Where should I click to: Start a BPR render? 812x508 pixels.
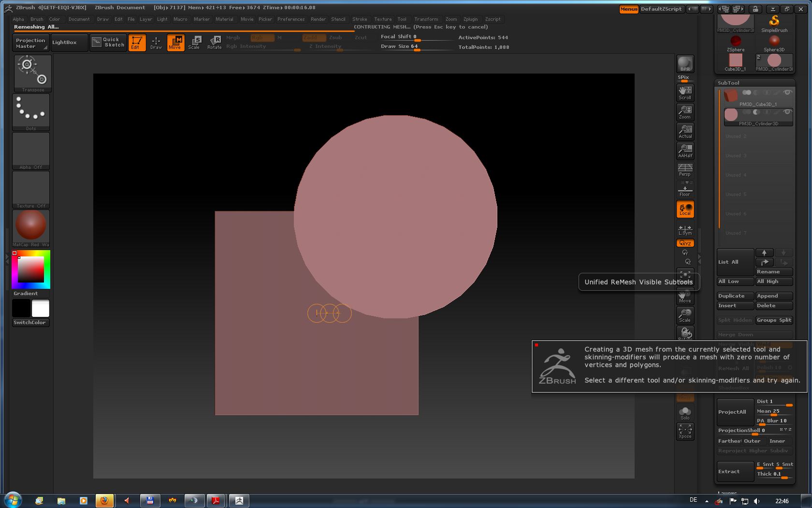coord(685,64)
